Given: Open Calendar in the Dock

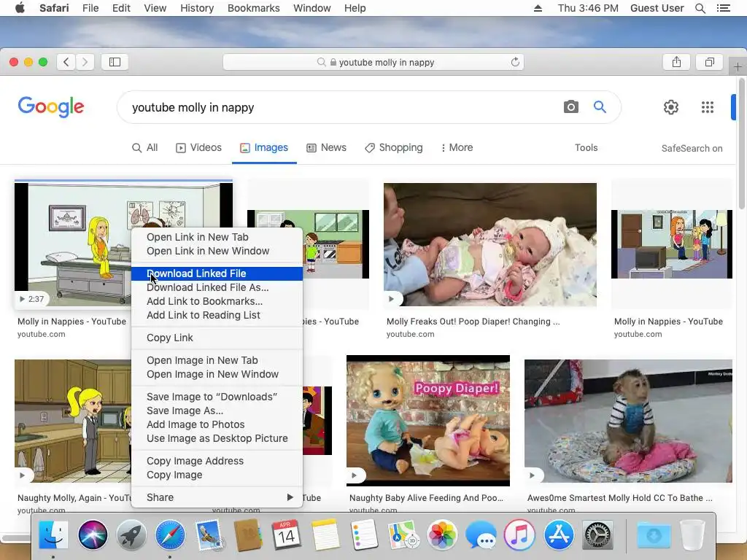Looking at the screenshot, I should pyautogui.click(x=286, y=535).
